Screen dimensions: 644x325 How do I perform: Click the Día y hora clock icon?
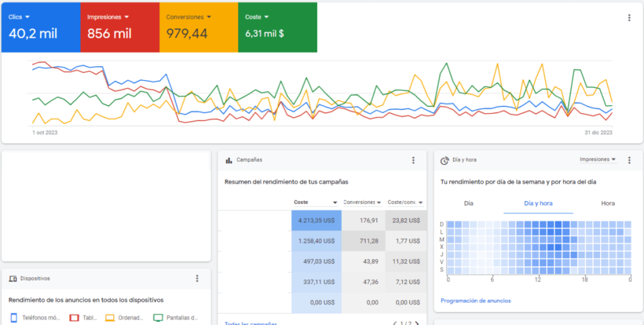[x=444, y=161]
